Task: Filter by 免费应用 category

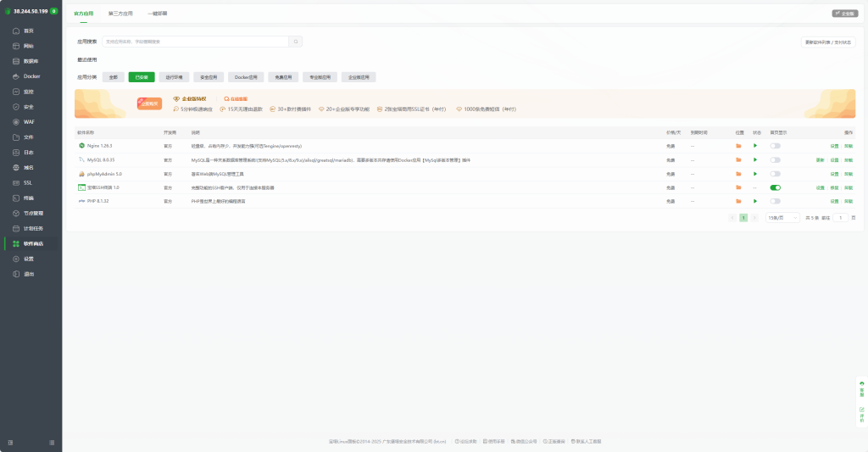Action: [283, 77]
